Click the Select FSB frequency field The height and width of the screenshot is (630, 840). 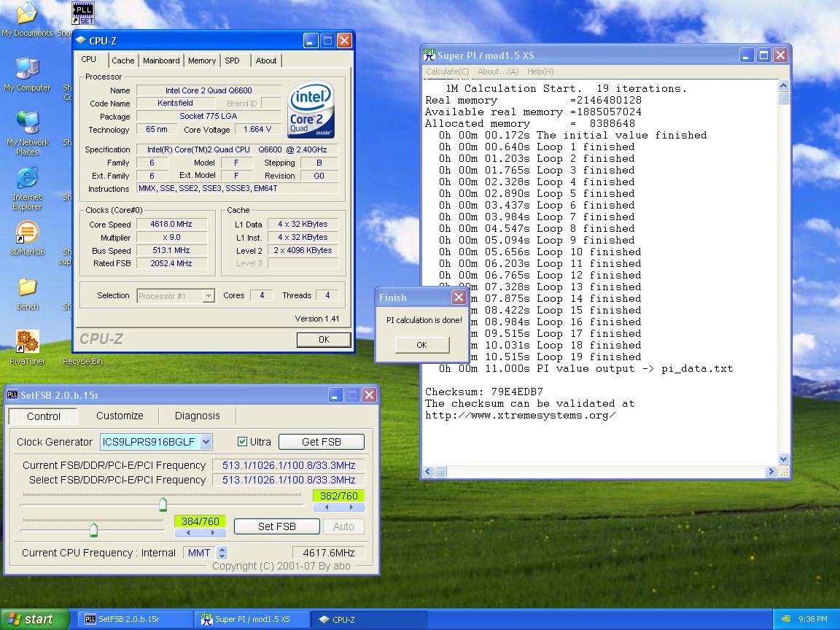coord(289,480)
